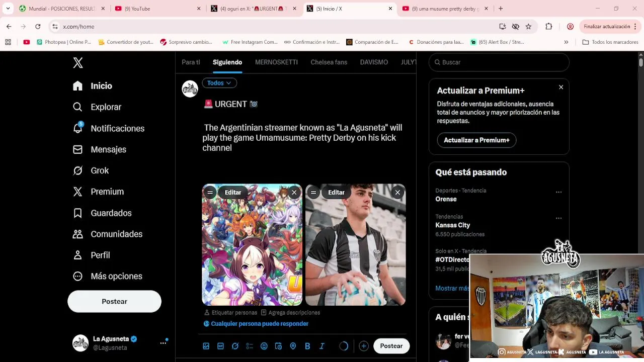Click Agrega descripciones

coord(290,313)
